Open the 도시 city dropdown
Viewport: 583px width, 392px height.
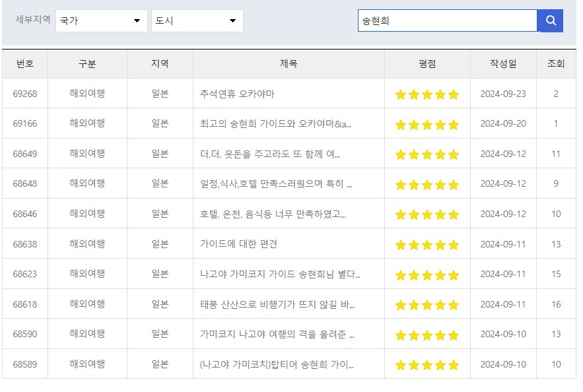click(197, 21)
